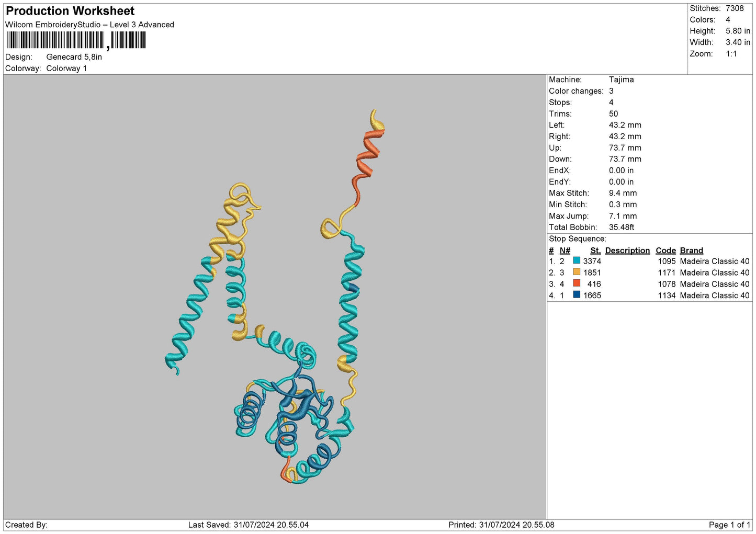
Task: Click the max stitch value '9.4 mm'
Action: click(x=623, y=193)
